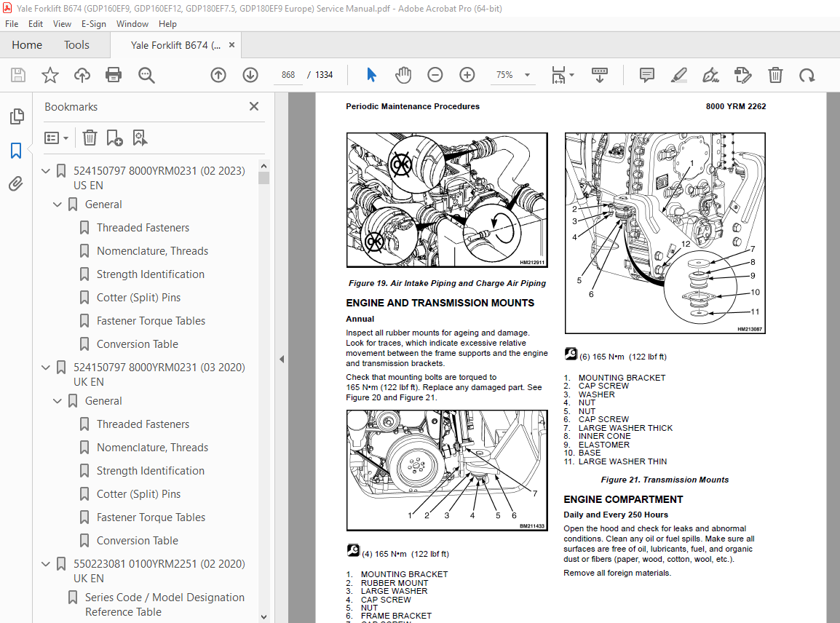Viewport: 840px width, 623px height.
Task: Open first Cotter (Split) Pins bookmark
Action: click(138, 297)
